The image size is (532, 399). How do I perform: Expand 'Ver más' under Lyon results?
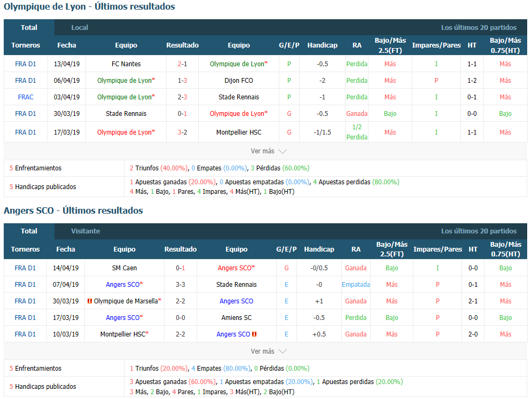click(x=268, y=151)
